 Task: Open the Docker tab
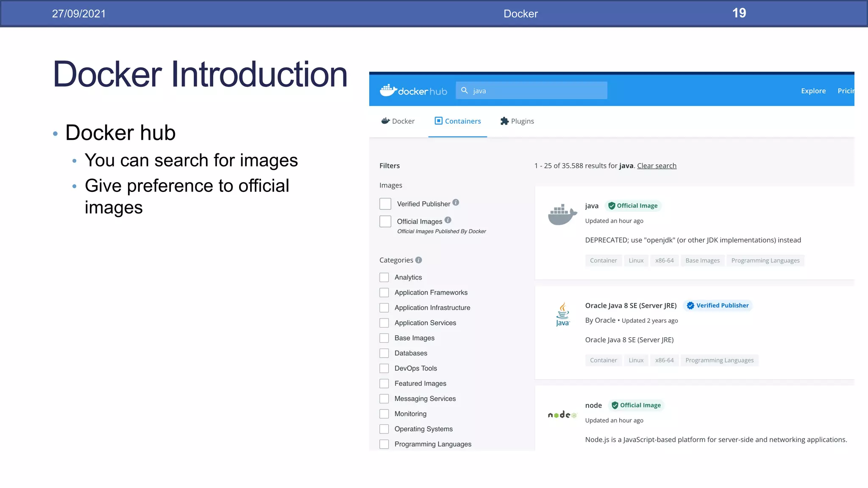point(398,121)
